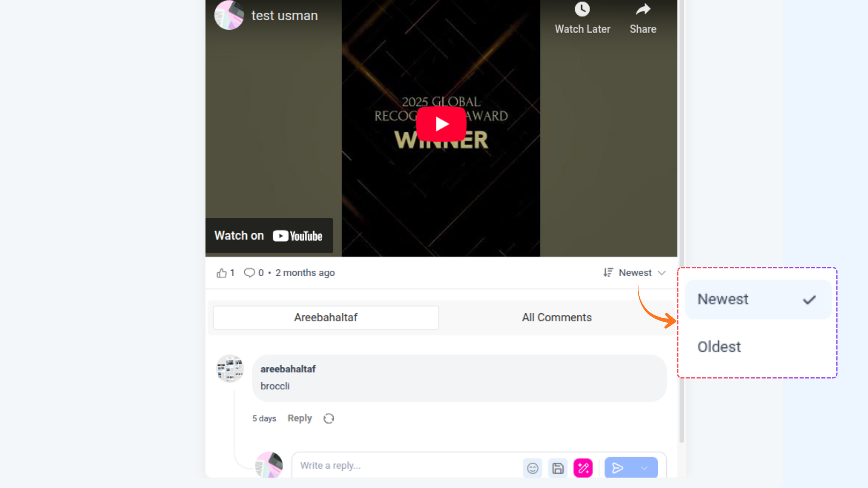Open comments via speech bubble icon
The width and height of the screenshot is (868, 488).
coord(249,273)
